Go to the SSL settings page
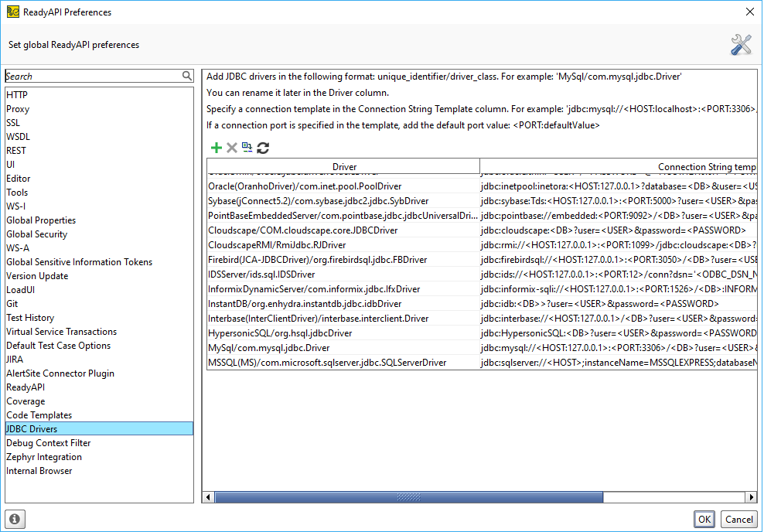 point(100,123)
